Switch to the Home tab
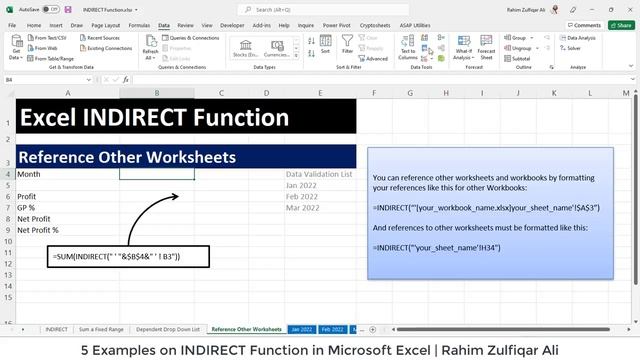The width and height of the screenshot is (640, 360). [x=34, y=25]
